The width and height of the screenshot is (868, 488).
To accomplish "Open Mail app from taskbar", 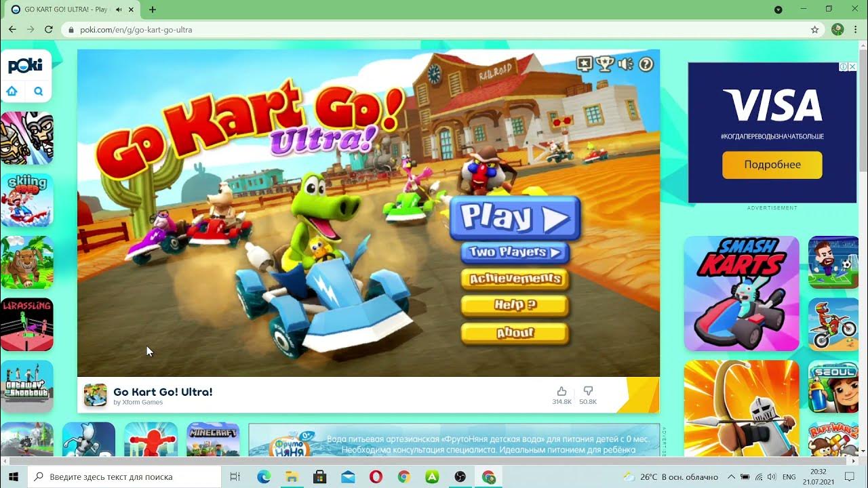I will point(347,476).
